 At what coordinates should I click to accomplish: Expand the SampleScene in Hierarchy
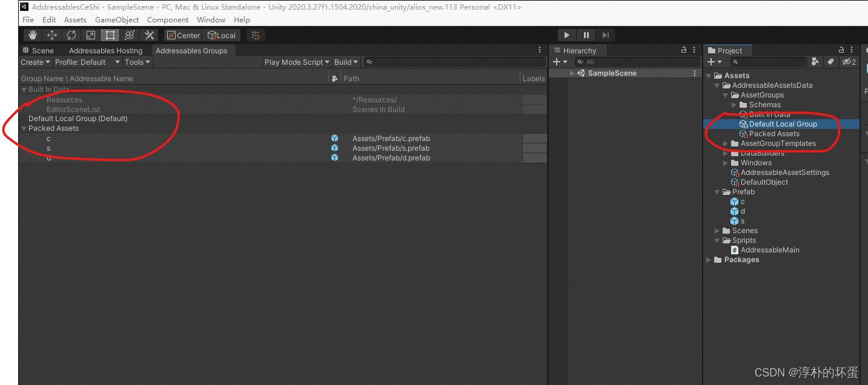point(573,73)
